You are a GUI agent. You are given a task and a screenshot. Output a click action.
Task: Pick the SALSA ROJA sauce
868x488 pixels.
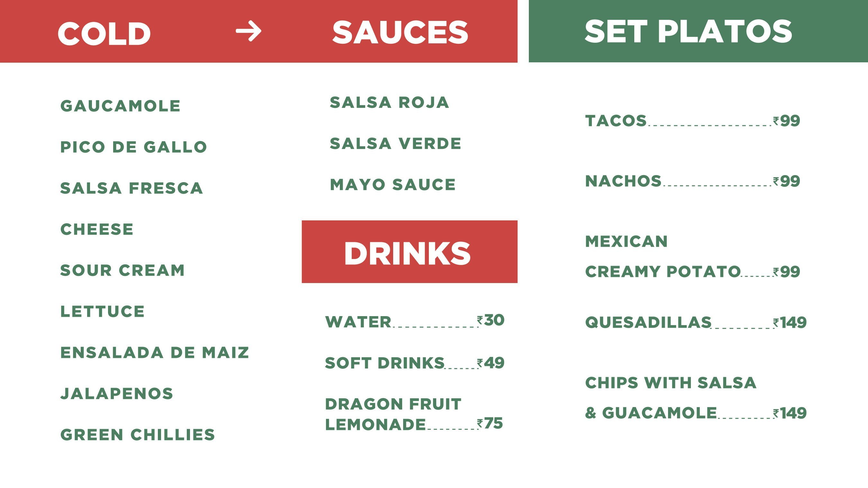click(389, 102)
